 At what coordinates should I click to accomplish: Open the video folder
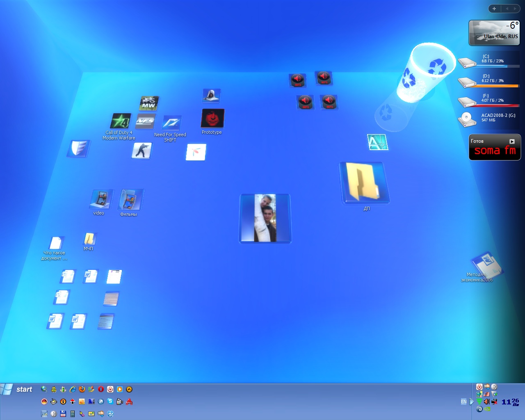[100, 199]
